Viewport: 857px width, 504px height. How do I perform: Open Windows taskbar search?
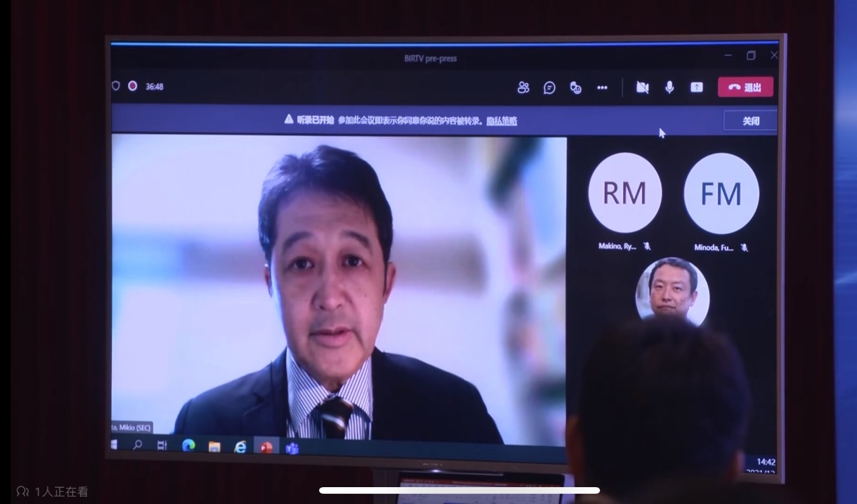[138, 445]
